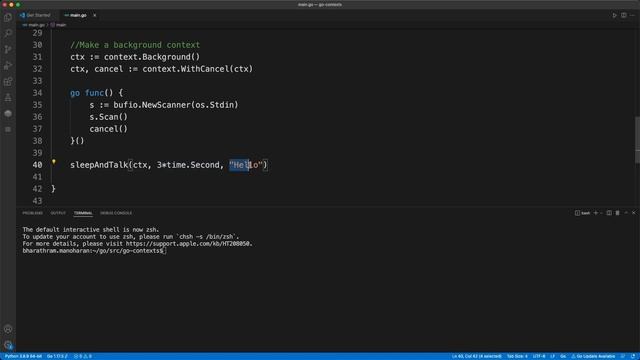Image resolution: width=640 pixels, height=360 pixels.
Task: Open the notifications bell in the status bar
Action: pyautogui.click(x=633, y=356)
